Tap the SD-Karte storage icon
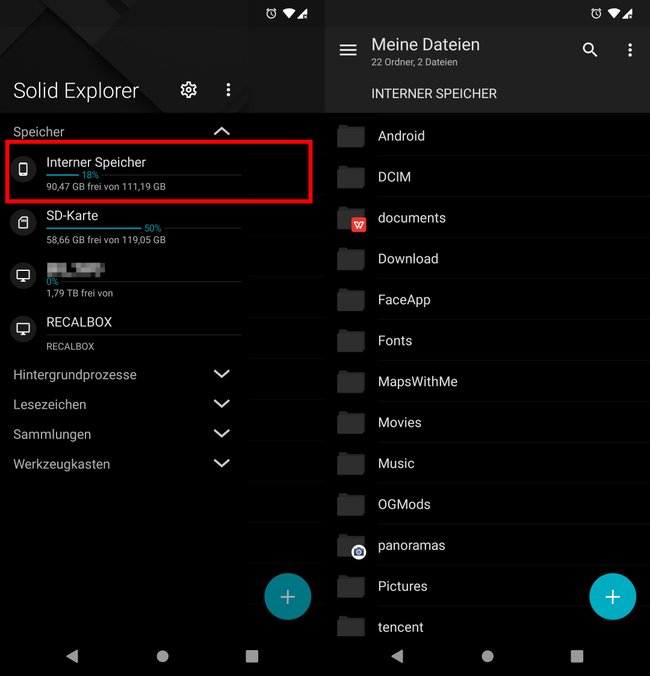Image resolution: width=650 pixels, height=676 pixels. (x=23, y=222)
